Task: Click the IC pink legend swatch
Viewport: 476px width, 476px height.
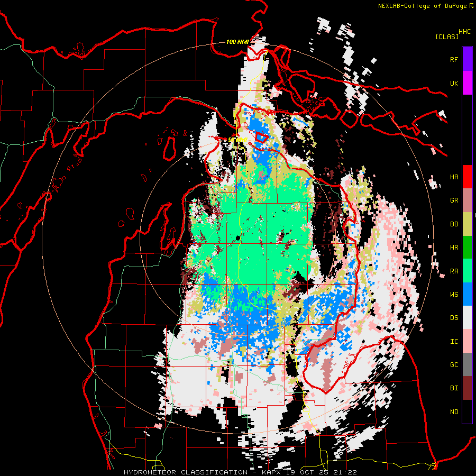Action: (x=467, y=341)
